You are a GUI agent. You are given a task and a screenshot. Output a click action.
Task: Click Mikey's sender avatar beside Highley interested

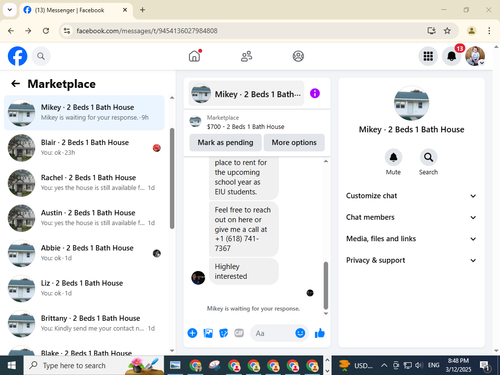[198, 277]
